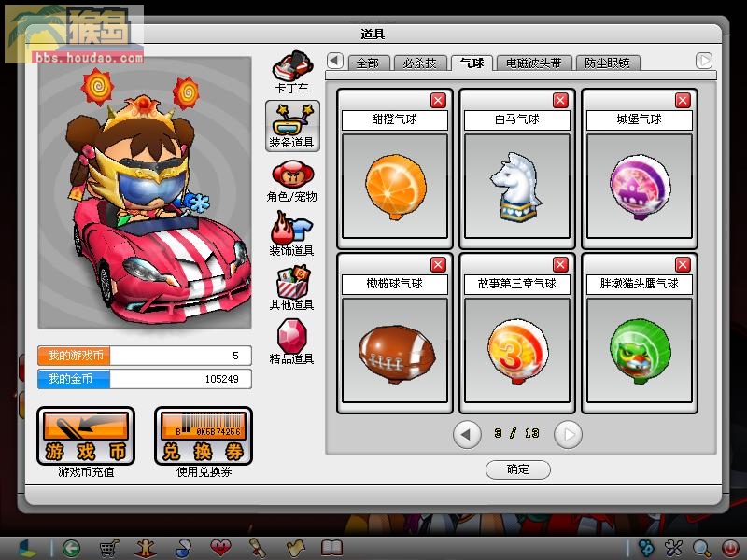
Task: Select the orange slice balloon image
Action: tap(395, 186)
